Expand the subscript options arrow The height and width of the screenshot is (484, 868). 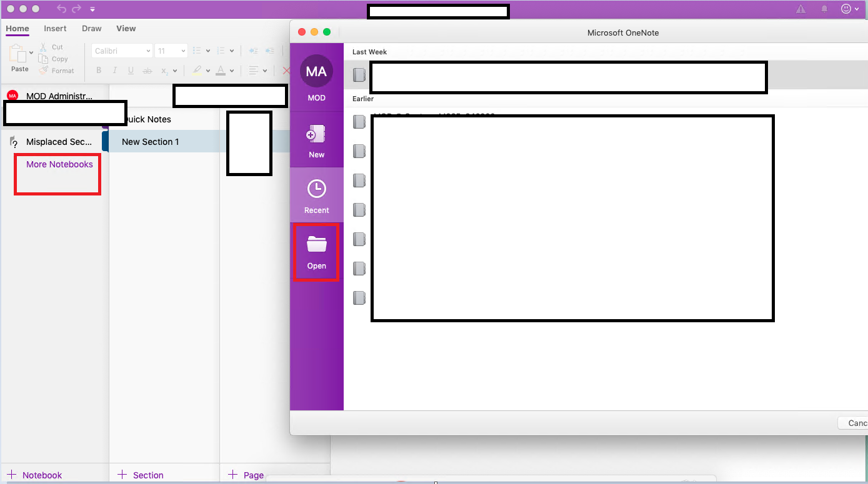(175, 71)
